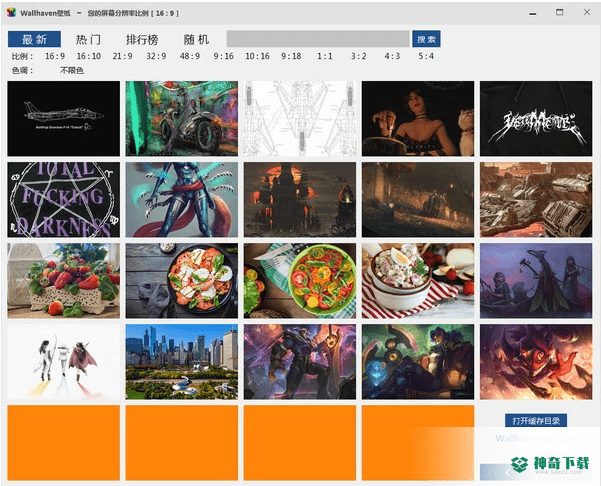This screenshot has width=601, height=486.
Task: Select the 随机 tab
Action: [196, 39]
